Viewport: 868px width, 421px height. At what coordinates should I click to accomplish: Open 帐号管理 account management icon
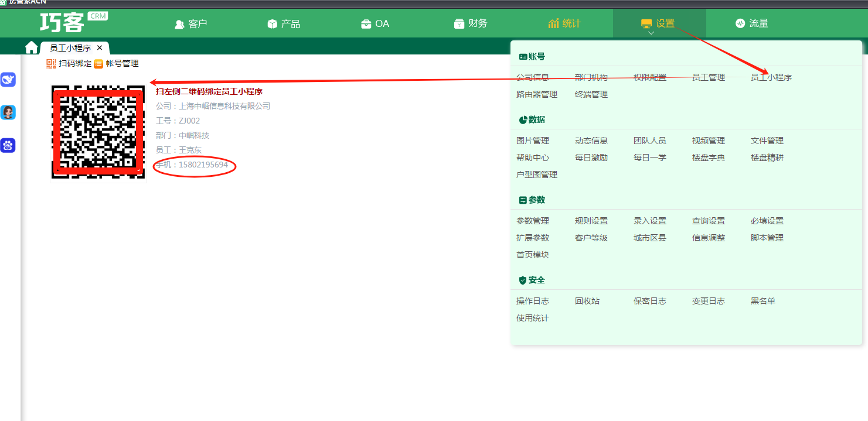click(x=98, y=64)
